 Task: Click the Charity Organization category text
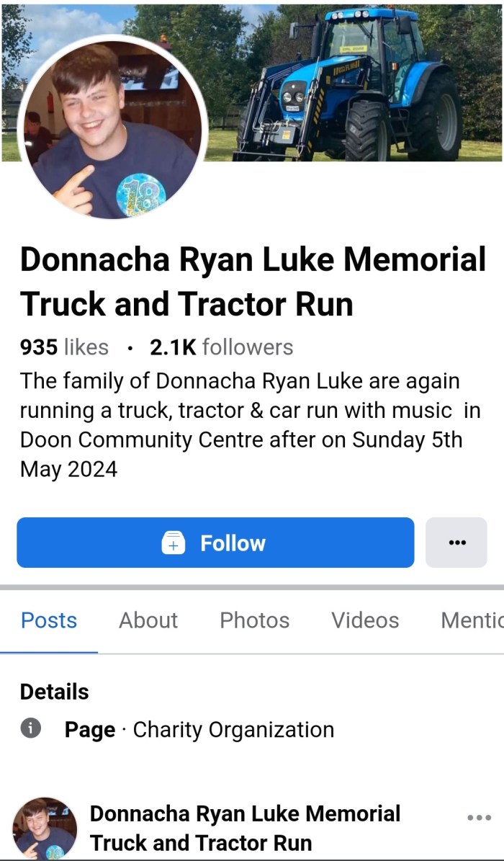point(233,730)
